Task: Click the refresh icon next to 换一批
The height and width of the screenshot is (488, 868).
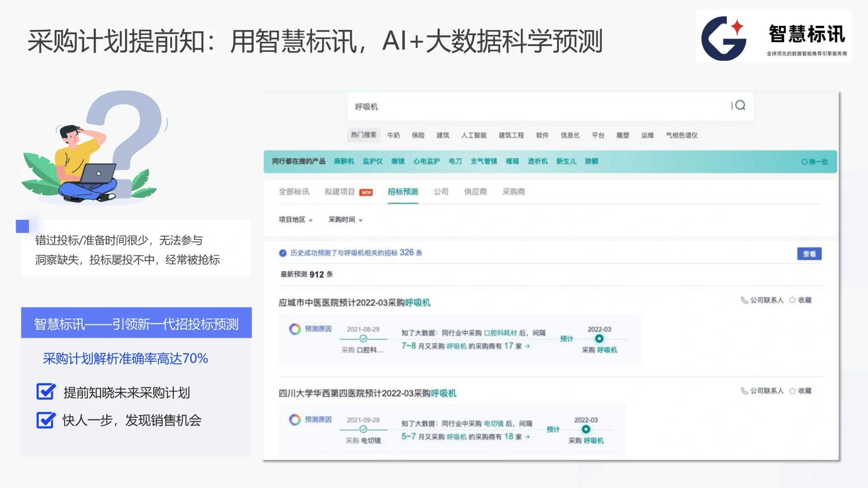Action: (804, 161)
